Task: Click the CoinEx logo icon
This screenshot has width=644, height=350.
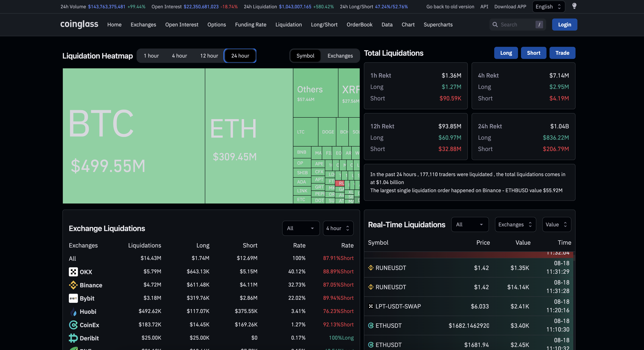Action: click(73, 325)
